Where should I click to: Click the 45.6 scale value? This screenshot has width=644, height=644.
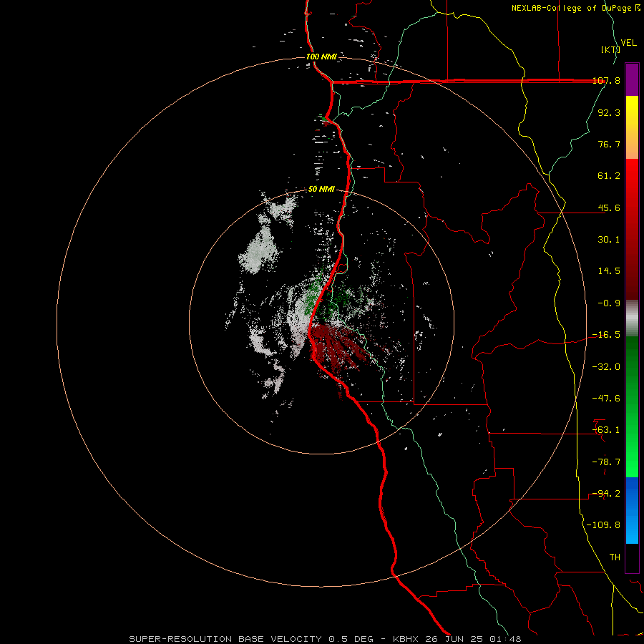609,208
